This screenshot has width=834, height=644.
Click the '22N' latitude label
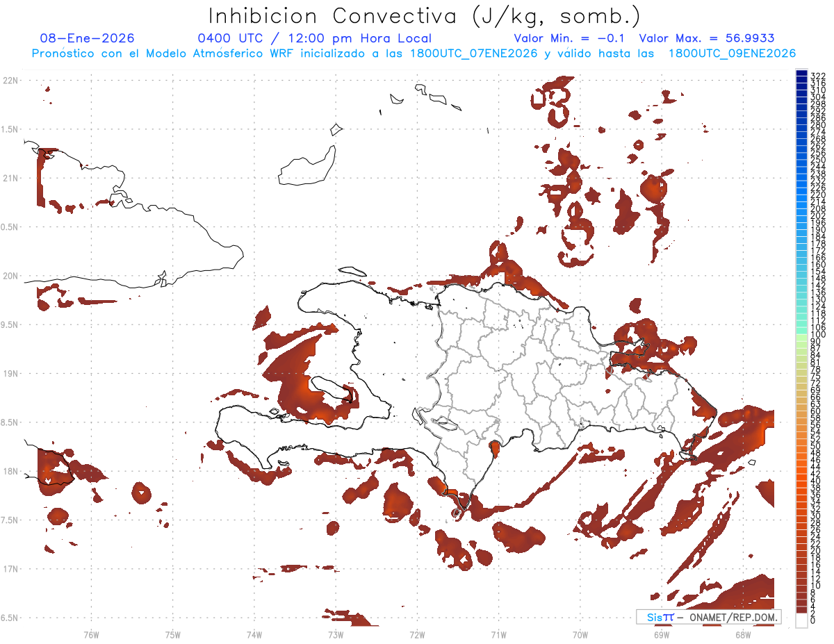click(x=10, y=80)
